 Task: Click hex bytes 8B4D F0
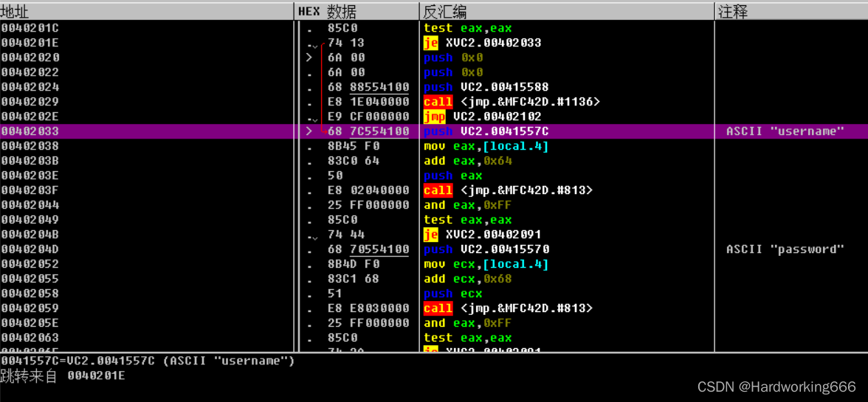[x=353, y=264]
